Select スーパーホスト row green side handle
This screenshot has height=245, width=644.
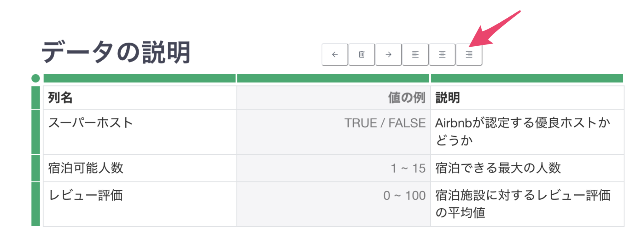36,132
